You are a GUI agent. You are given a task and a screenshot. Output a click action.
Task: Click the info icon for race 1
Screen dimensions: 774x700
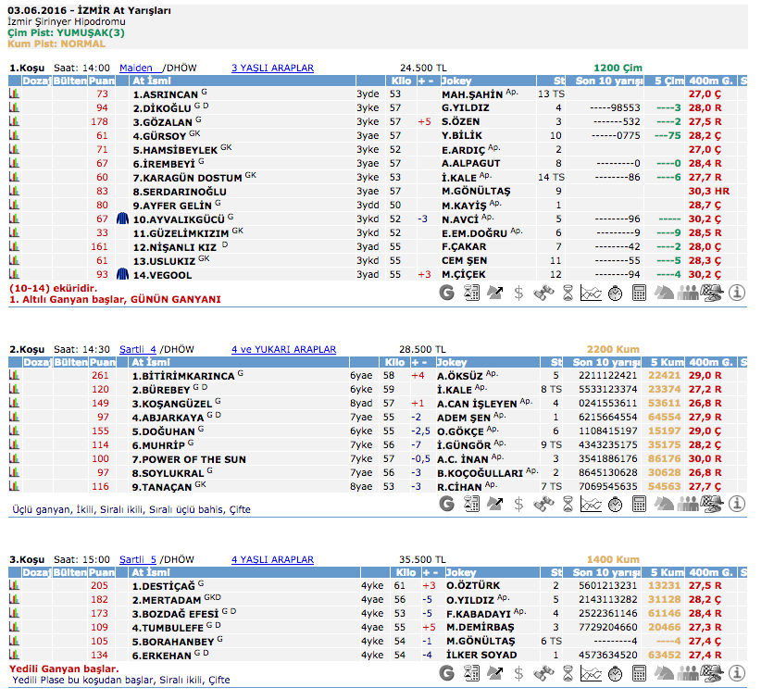pos(737,294)
